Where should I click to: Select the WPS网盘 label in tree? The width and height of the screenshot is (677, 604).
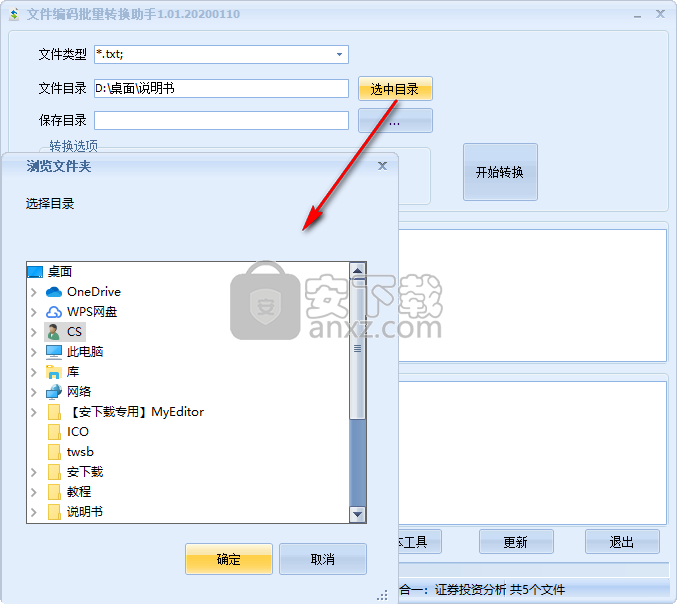(x=92, y=312)
